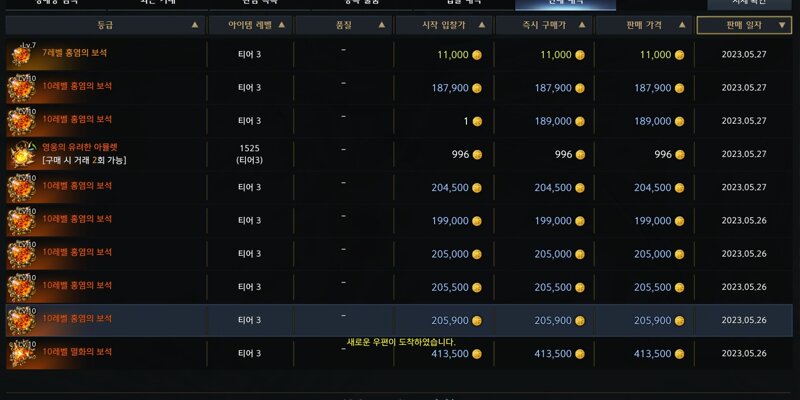Screen dimensions: 800x400
Task: Click gem icon of the 199,000 gold row
Action: pyautogui.click(x=21, y=220)
